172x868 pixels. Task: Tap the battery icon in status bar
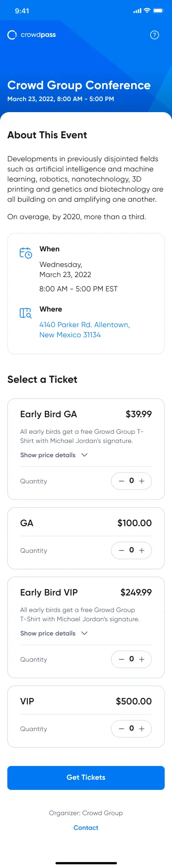pos(158,11)
